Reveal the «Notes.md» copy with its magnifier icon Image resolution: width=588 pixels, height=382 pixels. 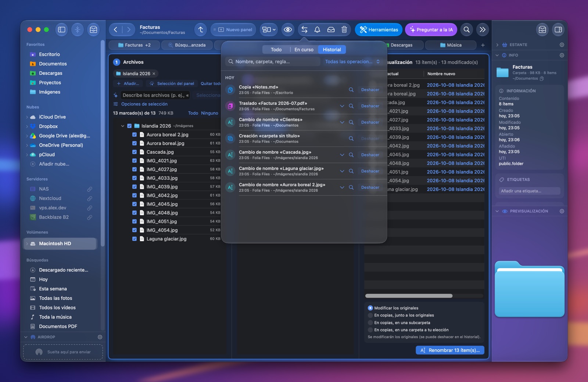(x=351, y=90)
